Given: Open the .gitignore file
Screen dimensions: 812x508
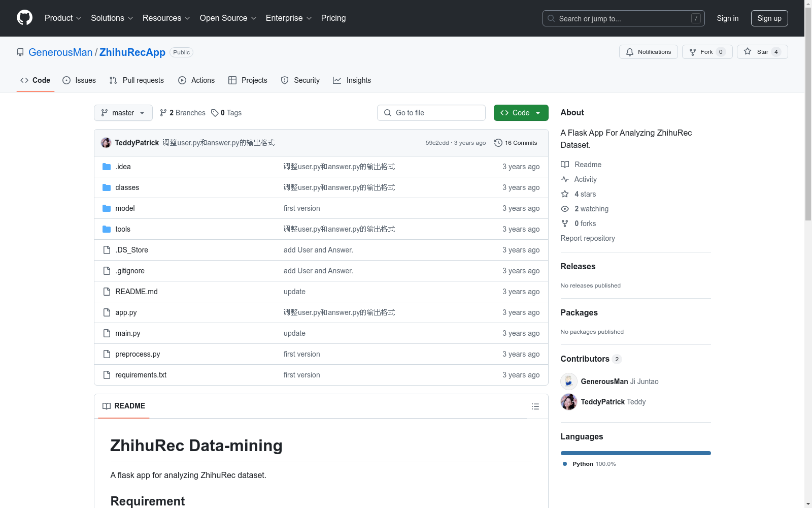Looking at the screenshot, I should [x=130, y=271].
